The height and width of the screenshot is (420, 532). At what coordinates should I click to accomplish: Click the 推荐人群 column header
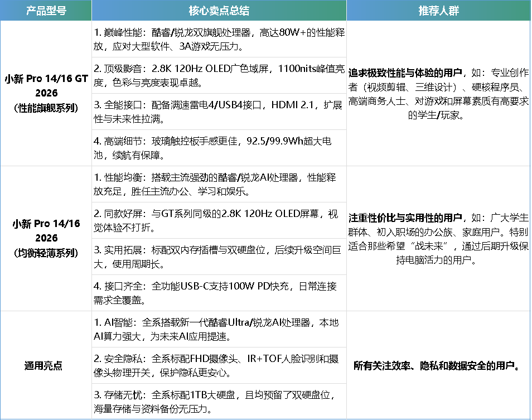[438, 11]
